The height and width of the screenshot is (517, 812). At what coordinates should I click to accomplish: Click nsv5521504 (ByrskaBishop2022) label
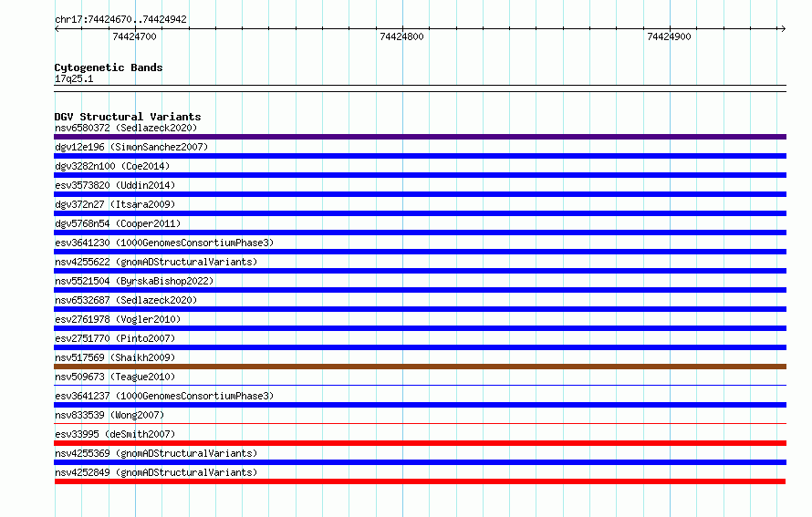tap(134, 281)
